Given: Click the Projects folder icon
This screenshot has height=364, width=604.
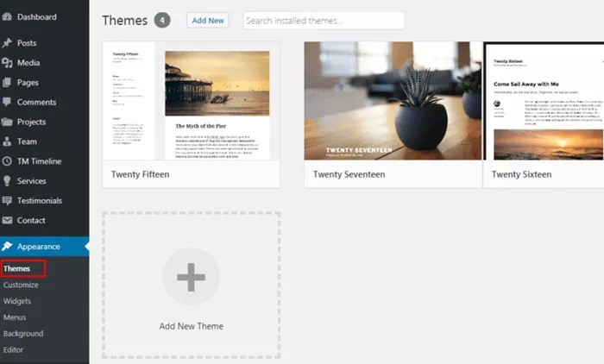Looking at the screenshot, I should 7,122.
